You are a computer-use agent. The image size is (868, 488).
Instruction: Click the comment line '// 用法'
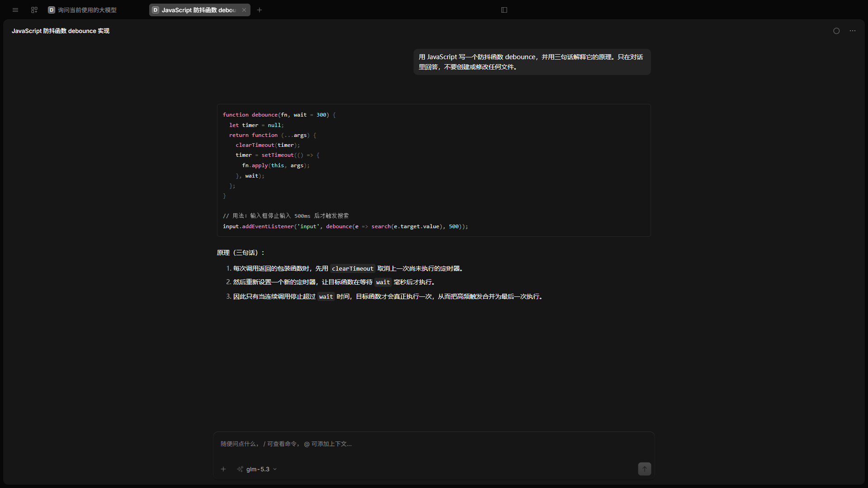click(286, 216)
